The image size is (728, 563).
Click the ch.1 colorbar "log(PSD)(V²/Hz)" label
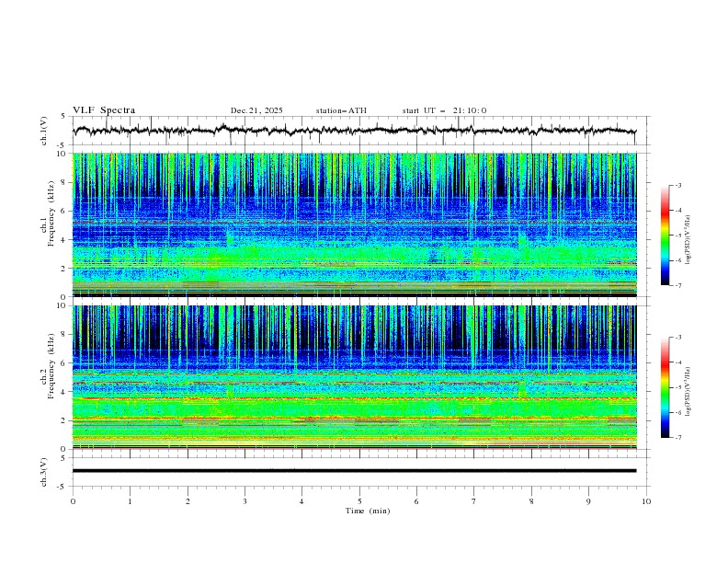click(688, 240)
